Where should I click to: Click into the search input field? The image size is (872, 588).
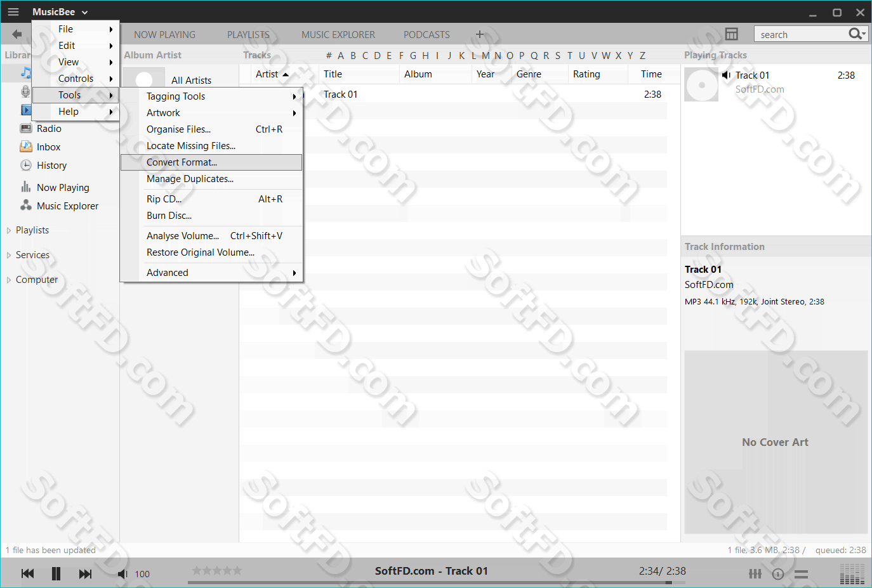pos(802,34)
